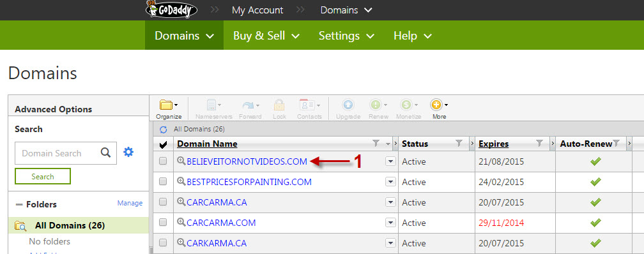644x254 pixels.
Task: Open BESTPRICESFORPAINTING.COM domain link
Action: point(249,182)
